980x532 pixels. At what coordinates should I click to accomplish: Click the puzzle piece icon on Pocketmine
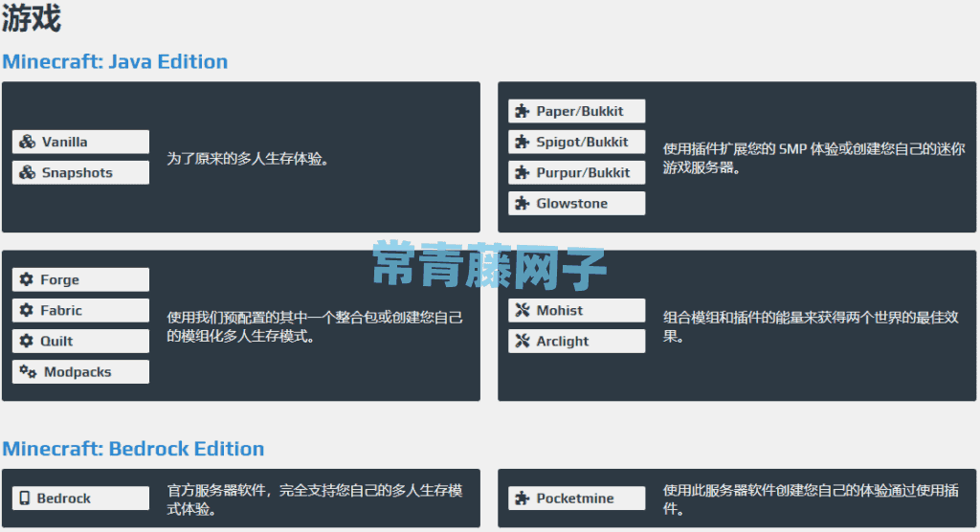pyautogui.click(x=522, y=499)
